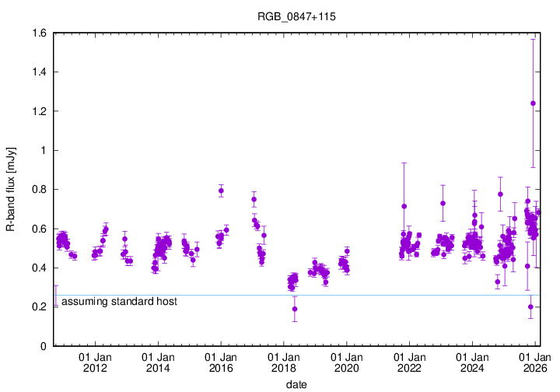Click the '01 Jan 2014' x-axis tick label
Viewport: 560px width, 392px height.
coord(158,362)
